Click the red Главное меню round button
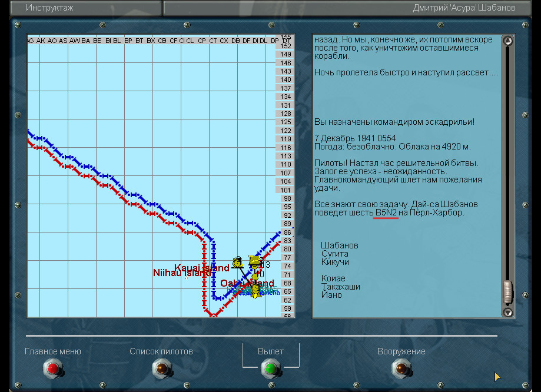This screenshot has height=392, width=541. pos(53,368)
